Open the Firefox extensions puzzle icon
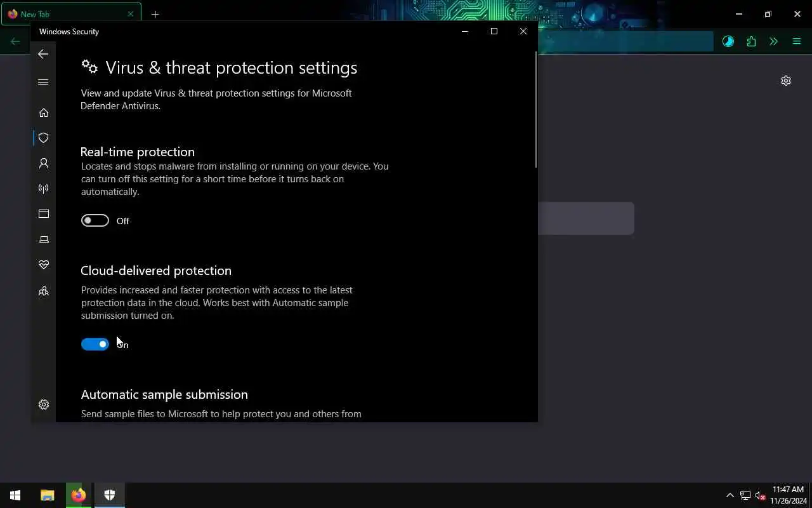The height and width of the screenshot is (508, 812). coord(751,42)
